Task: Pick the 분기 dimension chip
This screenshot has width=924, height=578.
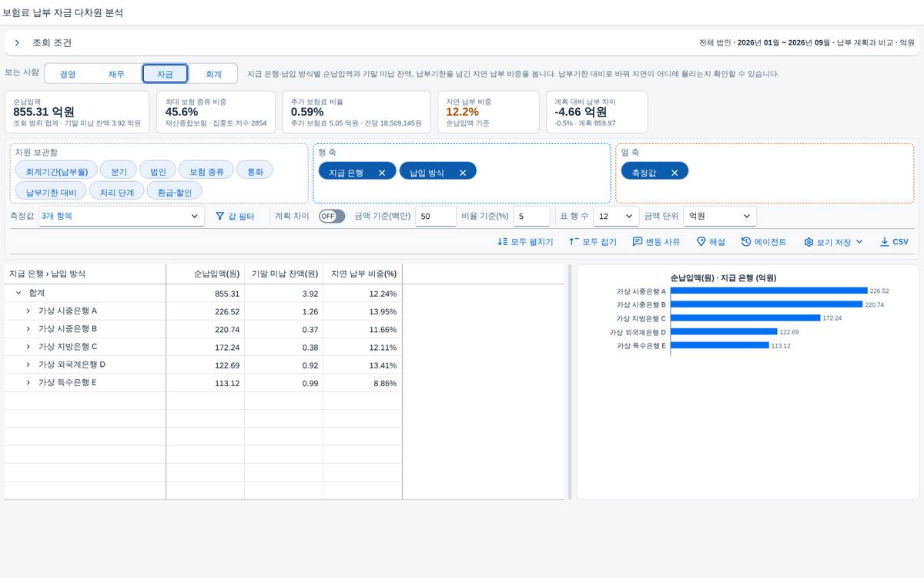Action: tap(119, 171)
